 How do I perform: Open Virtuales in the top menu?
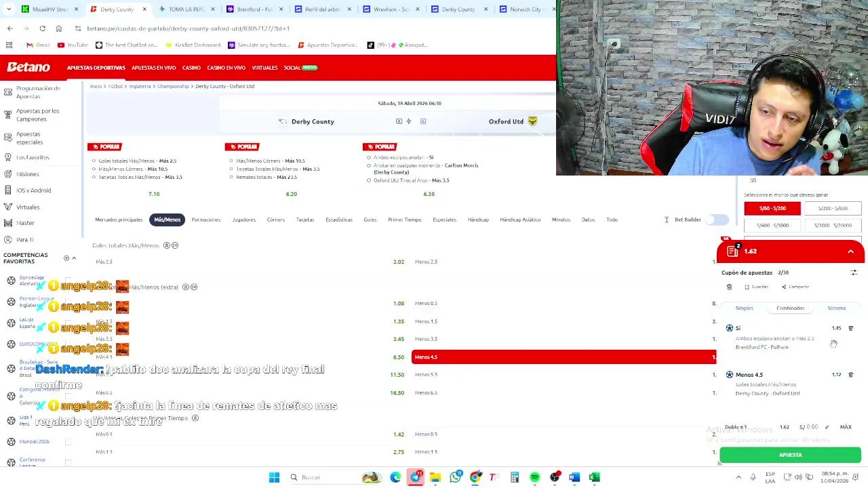tap(264, 68)
